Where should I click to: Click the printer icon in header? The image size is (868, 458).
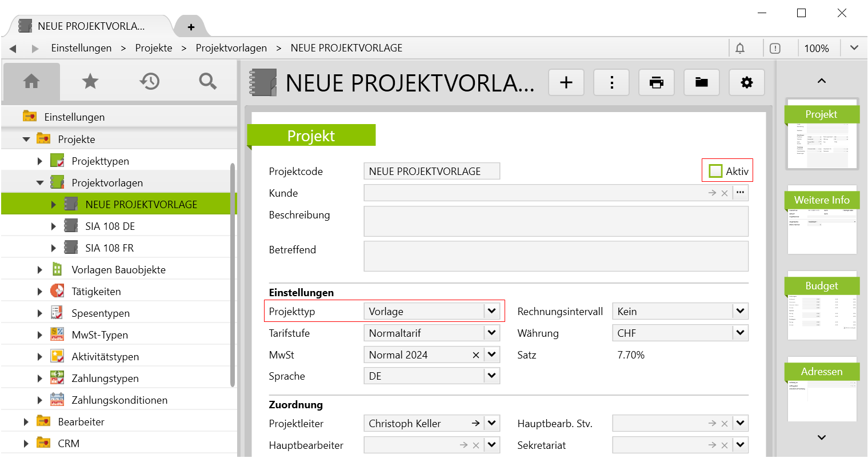(x=657, y=83)
